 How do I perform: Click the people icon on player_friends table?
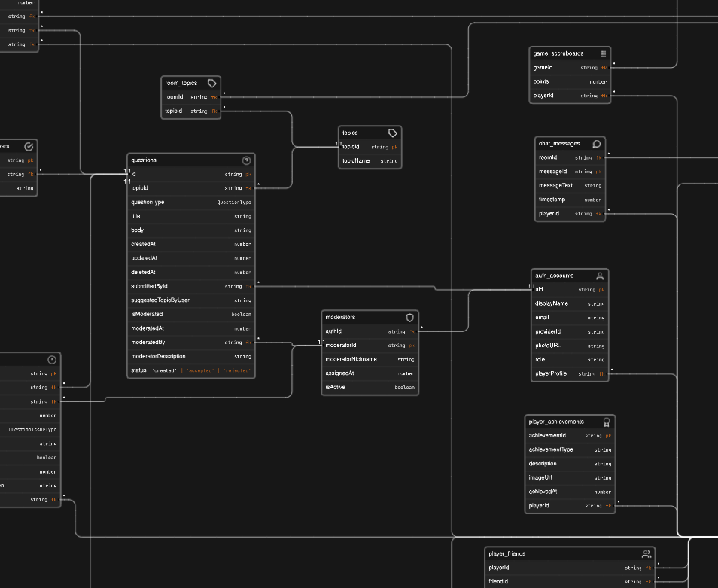pyautogui.click(x=646, y=554)
